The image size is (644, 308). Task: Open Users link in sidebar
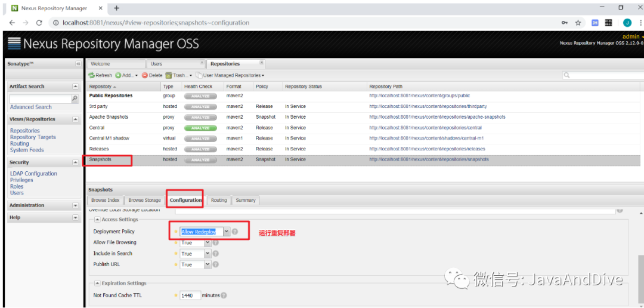coord(17,192)
